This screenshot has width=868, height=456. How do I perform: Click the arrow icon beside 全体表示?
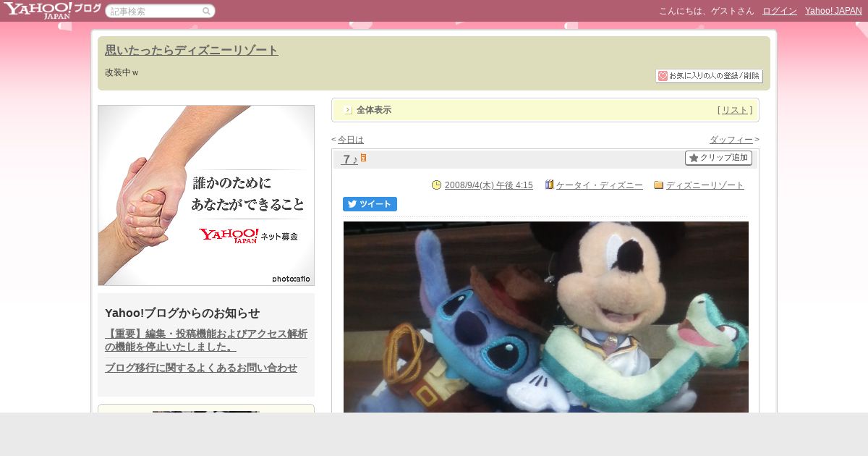(x=348, y=110)
